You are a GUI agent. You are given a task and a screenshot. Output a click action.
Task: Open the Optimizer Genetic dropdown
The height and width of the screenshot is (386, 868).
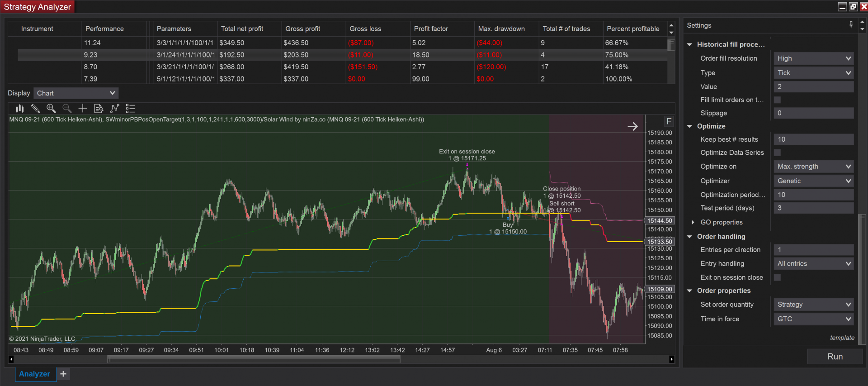(814, 181)
